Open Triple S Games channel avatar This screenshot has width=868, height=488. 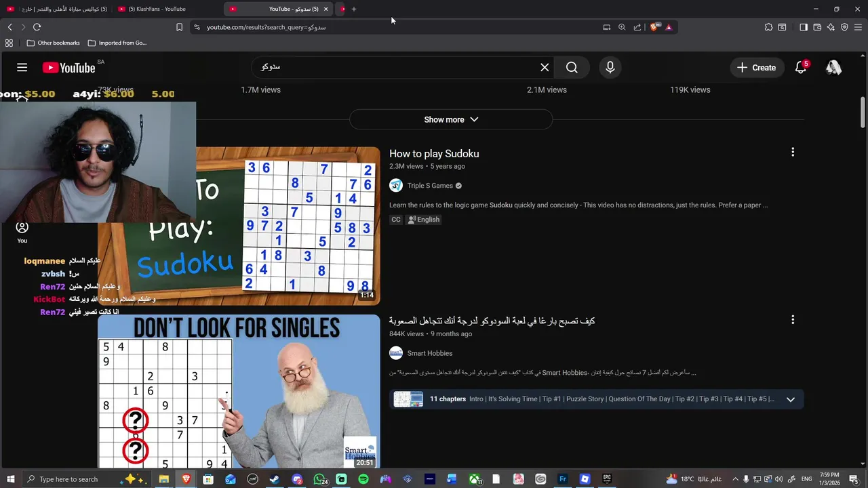(x=396, y=186)
